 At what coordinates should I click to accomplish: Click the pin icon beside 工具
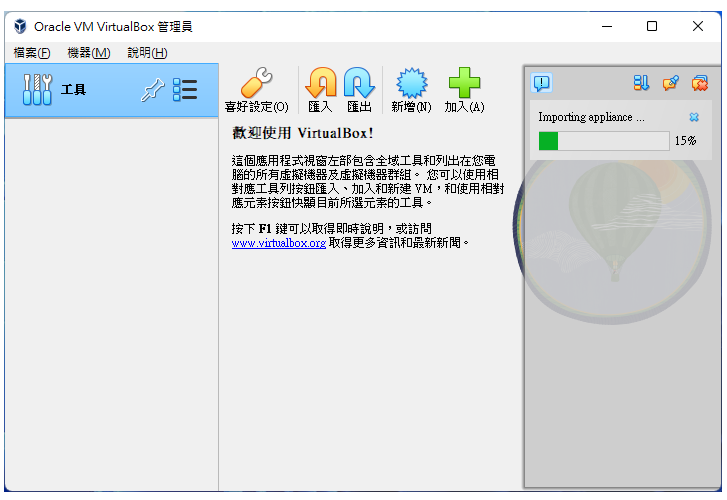(153, 90)
